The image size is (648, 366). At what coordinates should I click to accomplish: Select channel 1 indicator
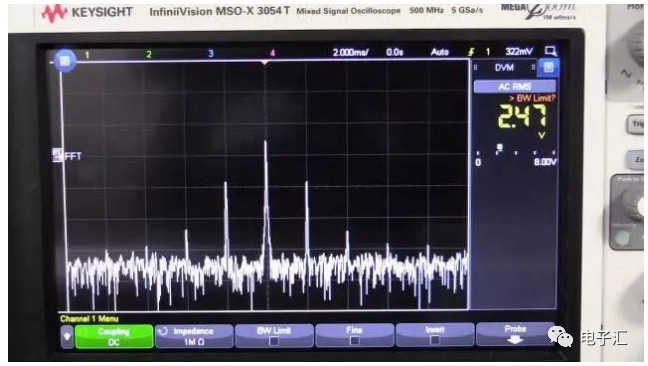[87, 55]
